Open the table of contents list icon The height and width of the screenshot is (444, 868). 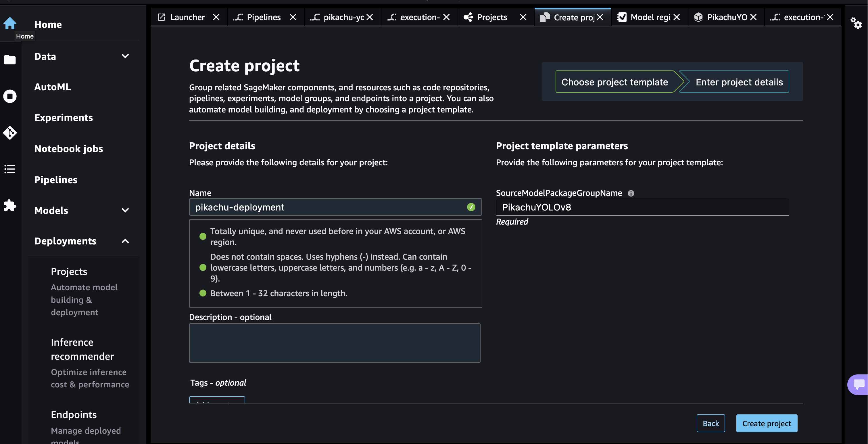(10, 169)
